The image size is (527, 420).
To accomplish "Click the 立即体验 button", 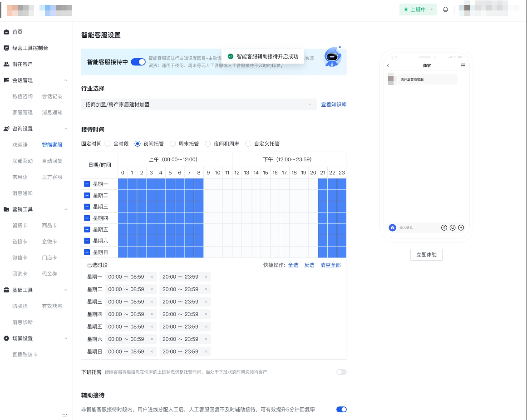I will pyautogui.click(x=426, y=255).
